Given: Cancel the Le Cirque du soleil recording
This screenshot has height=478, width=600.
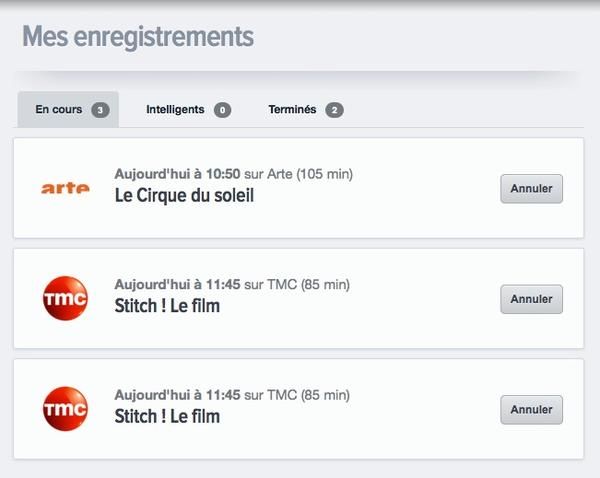Looking at the screenshot, I should 531,188.
